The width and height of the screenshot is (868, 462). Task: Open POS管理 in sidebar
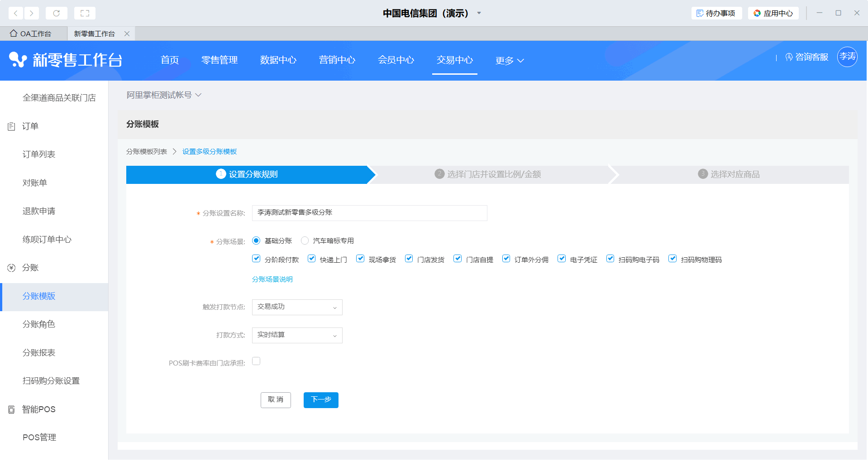[39, 438]
